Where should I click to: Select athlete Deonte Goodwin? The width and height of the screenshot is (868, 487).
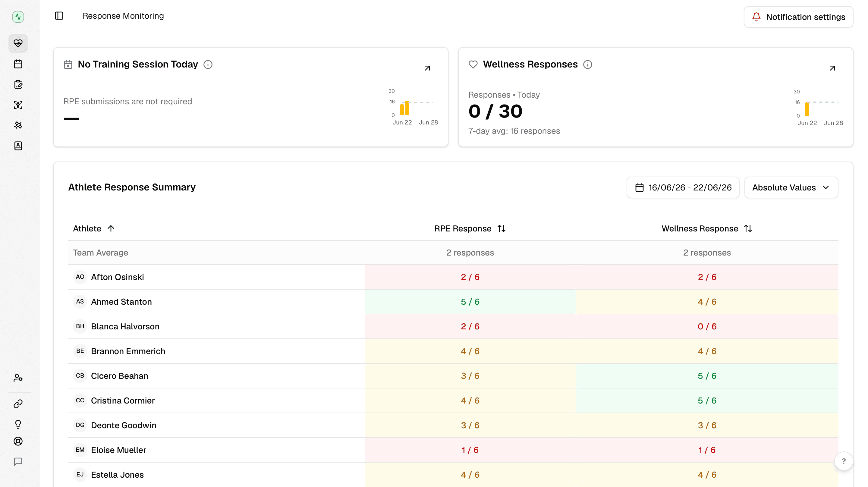124,425
